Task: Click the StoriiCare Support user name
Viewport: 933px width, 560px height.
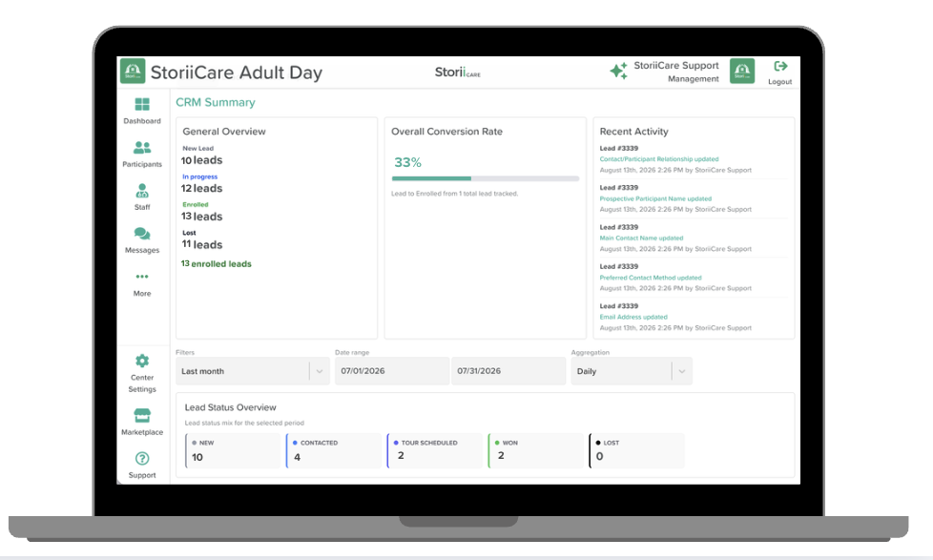Action: [x=676, y=66]
